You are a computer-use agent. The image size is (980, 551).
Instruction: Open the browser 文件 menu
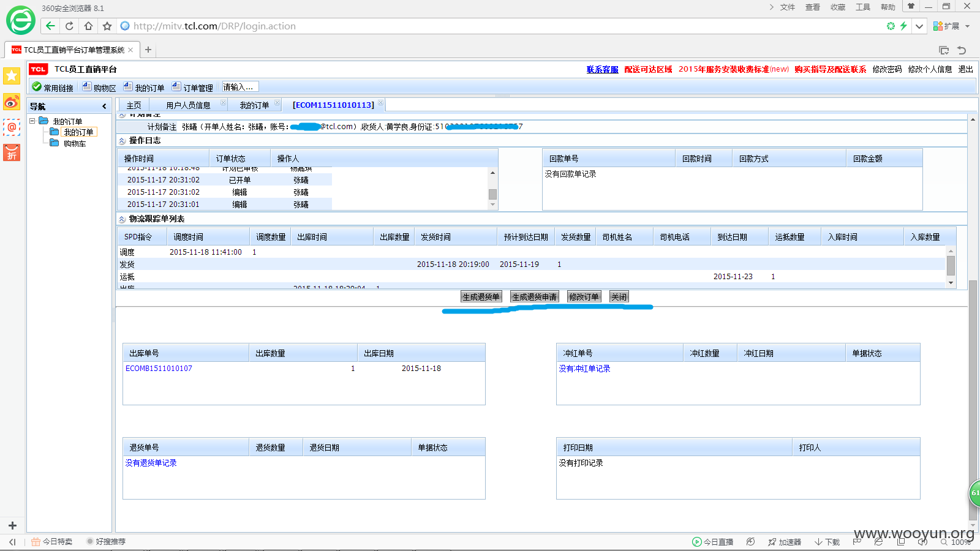tap(787, 7)
